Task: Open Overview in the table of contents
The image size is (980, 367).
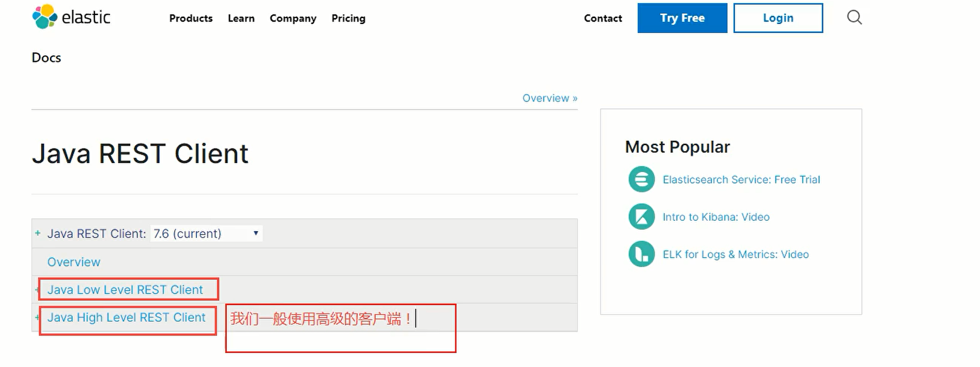Action: coord(74,262)
